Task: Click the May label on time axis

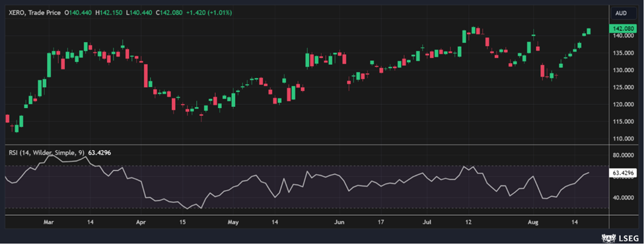Action: pyautogui.click(x=233, y=222)
